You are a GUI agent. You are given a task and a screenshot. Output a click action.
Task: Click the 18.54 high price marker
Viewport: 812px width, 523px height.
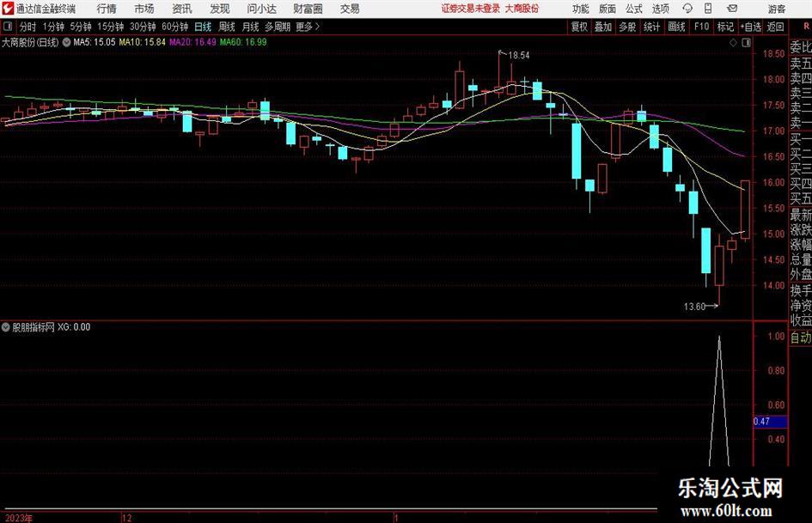(x=519, y=56)
